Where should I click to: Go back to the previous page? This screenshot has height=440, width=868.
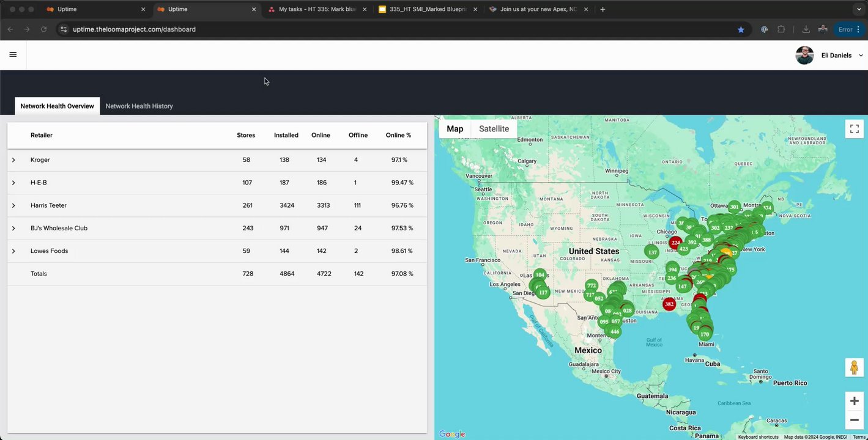[10, 29]
